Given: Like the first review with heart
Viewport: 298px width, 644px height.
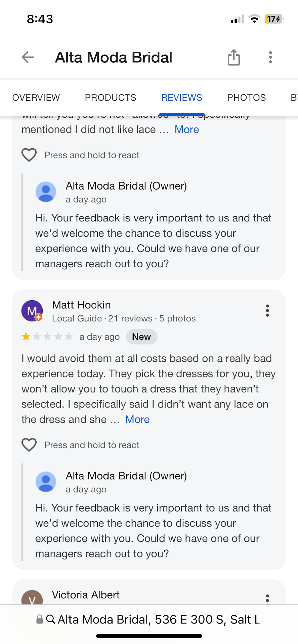Looking at the screenshot, I should click(29, 155).
